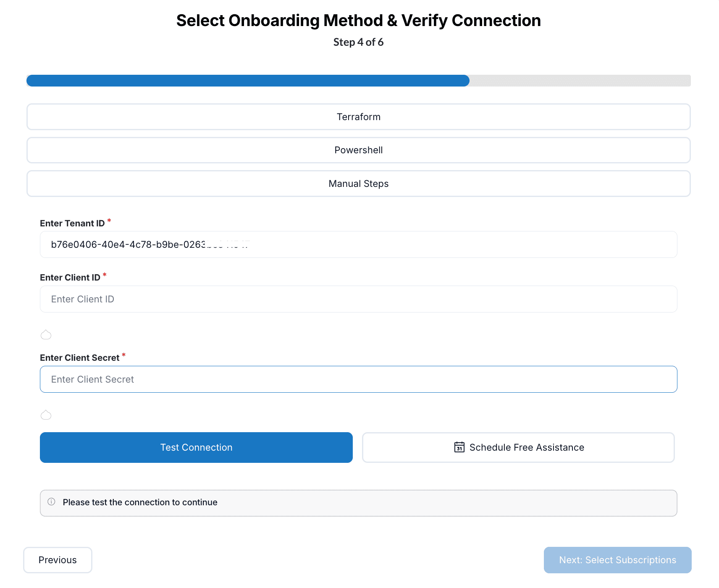Click the step progress bar

[358, 80]
